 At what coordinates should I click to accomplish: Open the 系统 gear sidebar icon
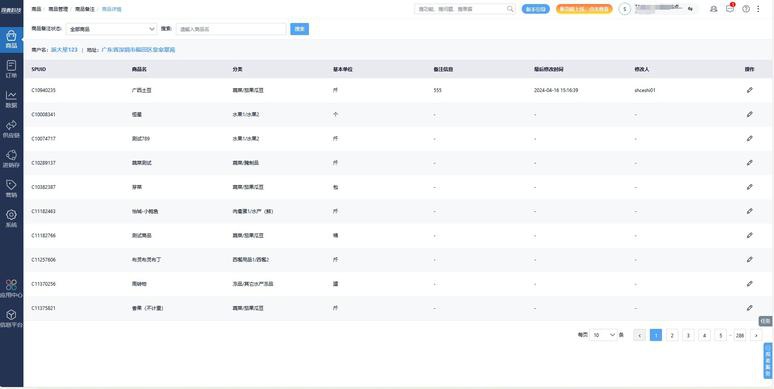click(x=11, y=218)
